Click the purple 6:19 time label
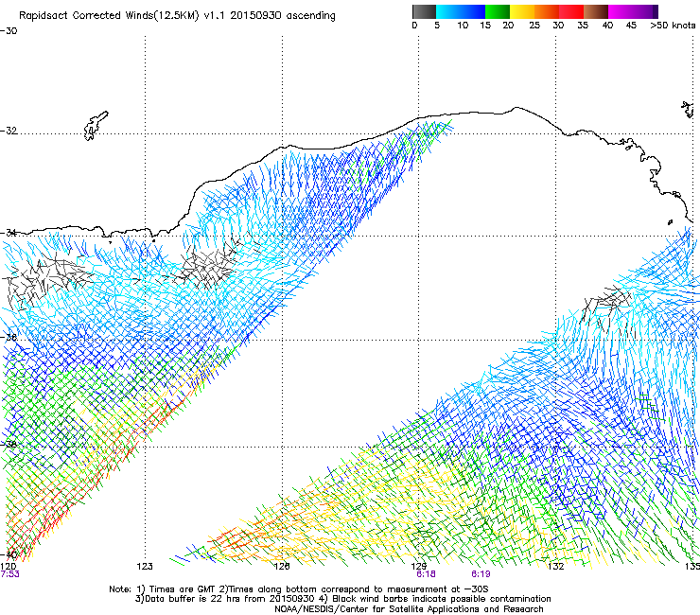Viewport: 700px width, 615px height. (x=481, y=574)
